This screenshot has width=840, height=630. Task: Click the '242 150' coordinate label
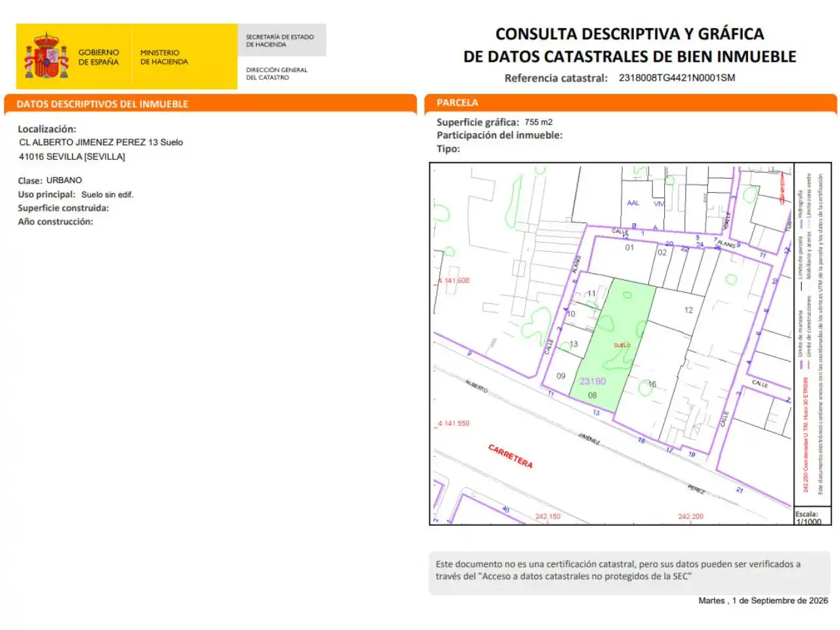pyautogui.click(x=548, y=516)
